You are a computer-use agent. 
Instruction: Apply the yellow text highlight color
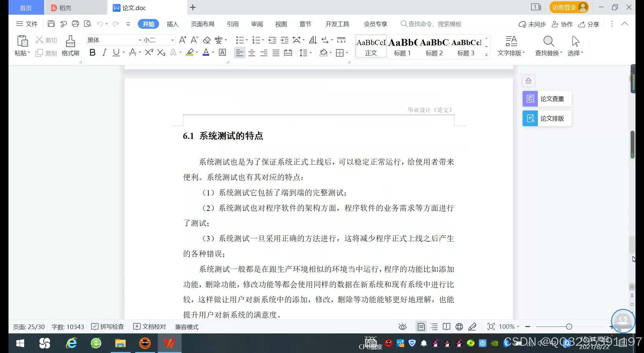coord(189,52)
